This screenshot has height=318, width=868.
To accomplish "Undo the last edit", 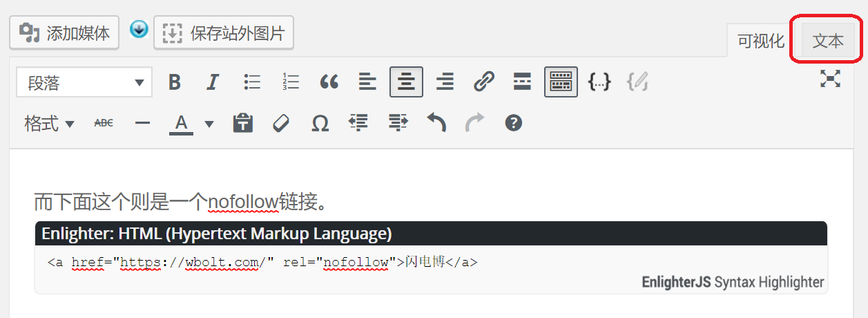I will (x=436, y=124).
